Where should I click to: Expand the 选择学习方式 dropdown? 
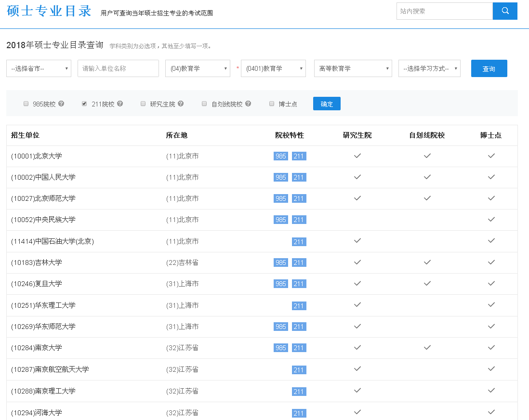(x=429, y=68)
